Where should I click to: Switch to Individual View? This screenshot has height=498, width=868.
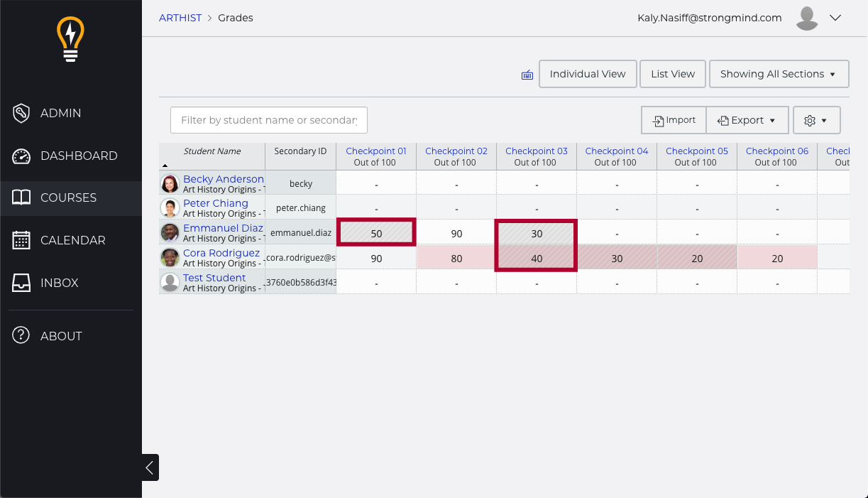click(x=587, y=74)
